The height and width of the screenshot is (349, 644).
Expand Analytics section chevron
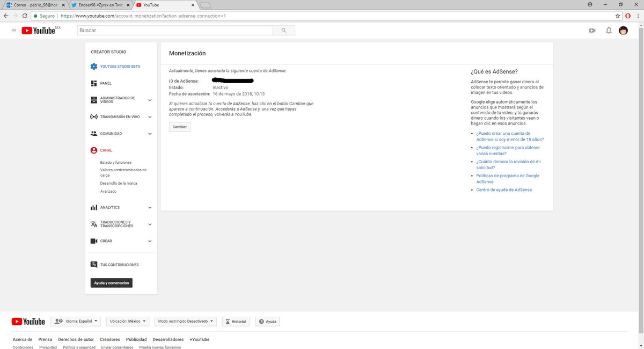pos(150,207)
